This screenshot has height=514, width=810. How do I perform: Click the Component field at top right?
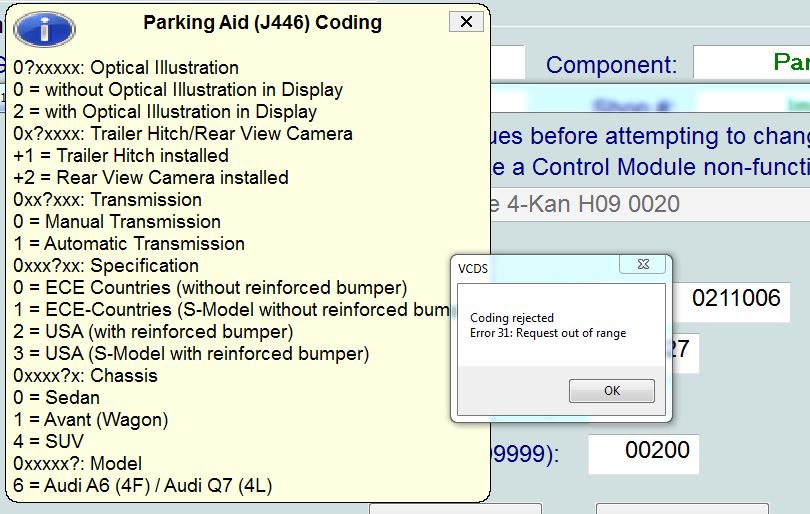pyautogui.click(x=752, y=63)
